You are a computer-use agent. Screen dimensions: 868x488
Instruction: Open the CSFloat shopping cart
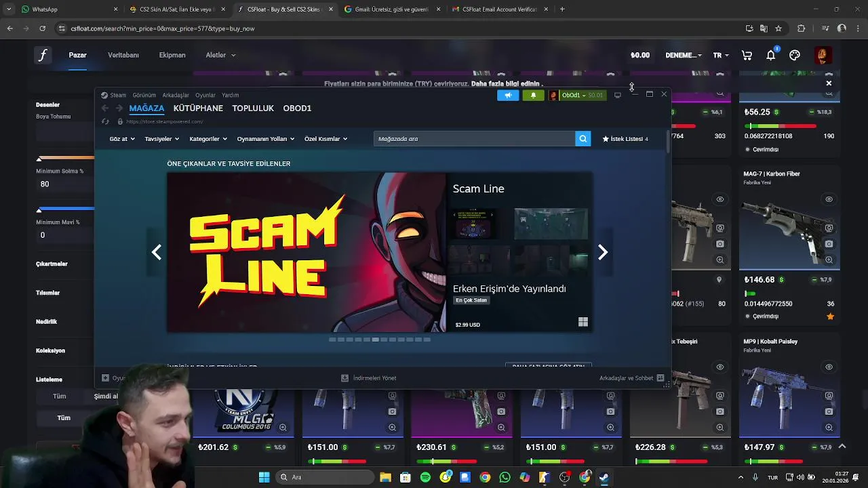[747, 56]
